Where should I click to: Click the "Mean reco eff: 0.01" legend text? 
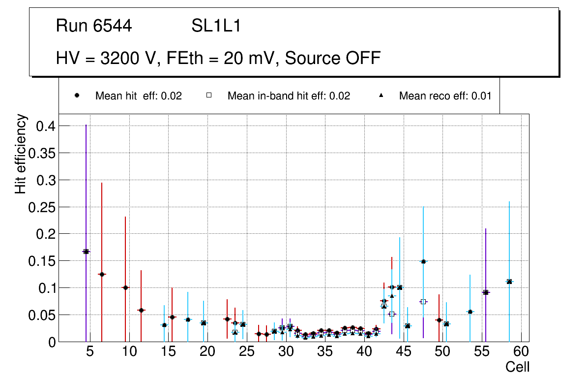445,96
